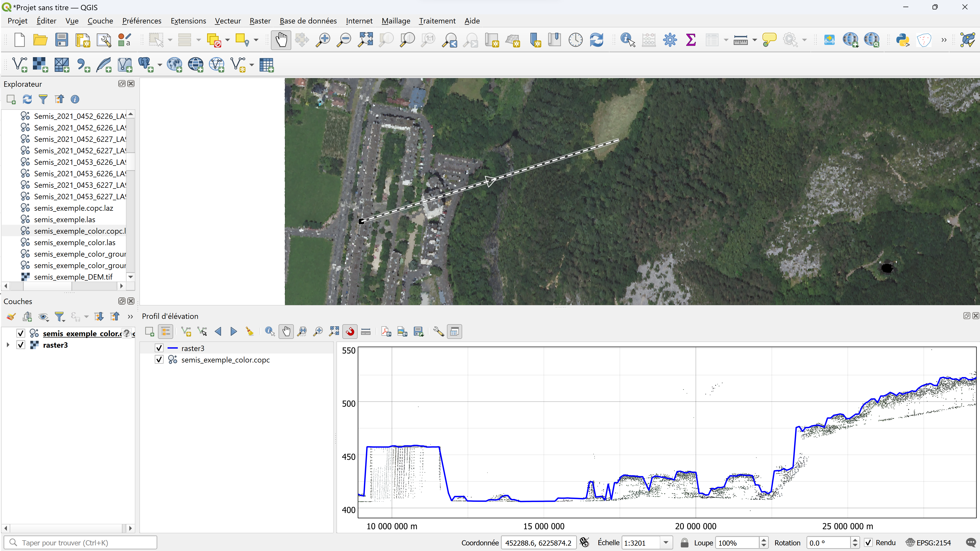Open the measure tool dropdown arrow
The image size is (980, 551).
coord(755,40)
